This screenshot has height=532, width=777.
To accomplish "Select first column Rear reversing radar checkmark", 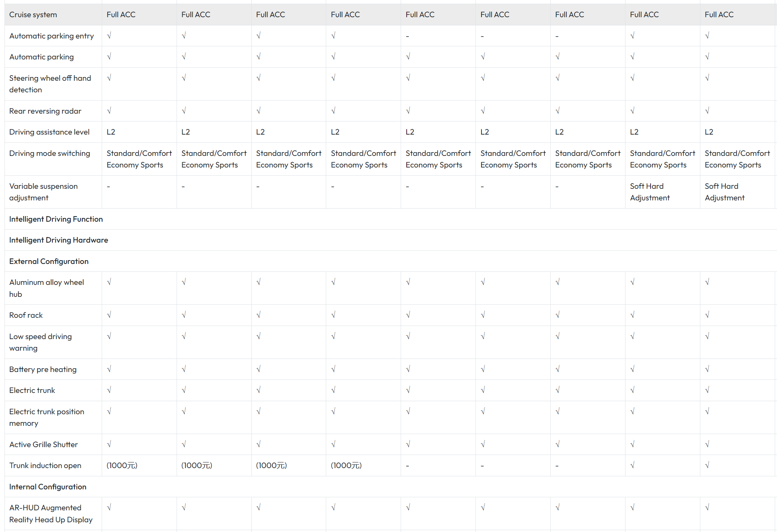I will [x=109, y=111].
